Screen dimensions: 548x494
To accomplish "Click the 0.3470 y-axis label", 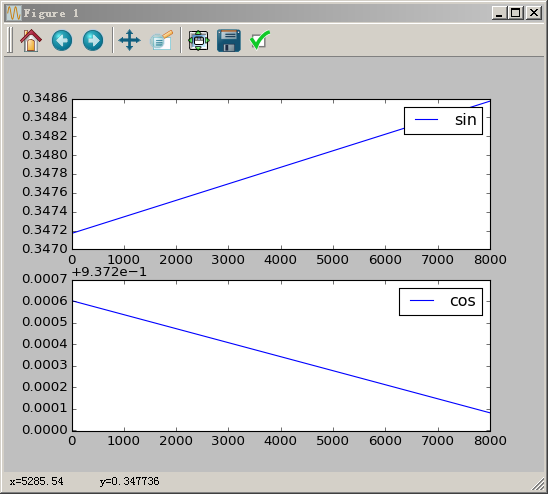I will pyautogui.click(x=44, y=249).
